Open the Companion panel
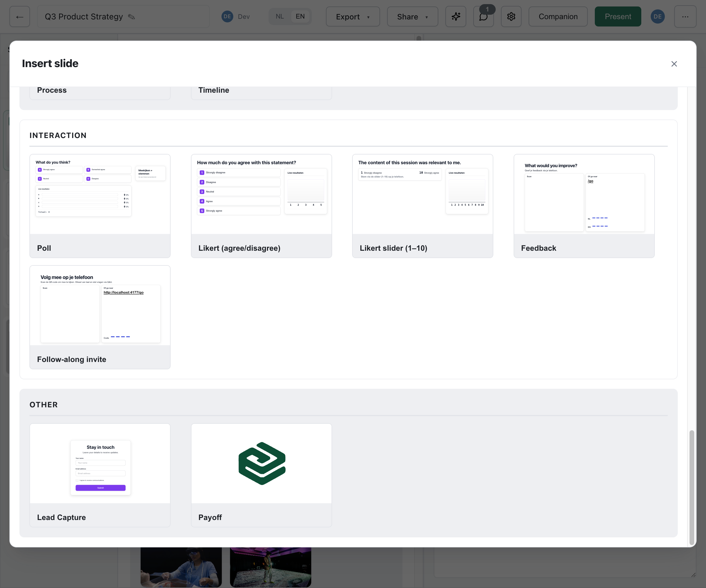 tap(558, 16)
